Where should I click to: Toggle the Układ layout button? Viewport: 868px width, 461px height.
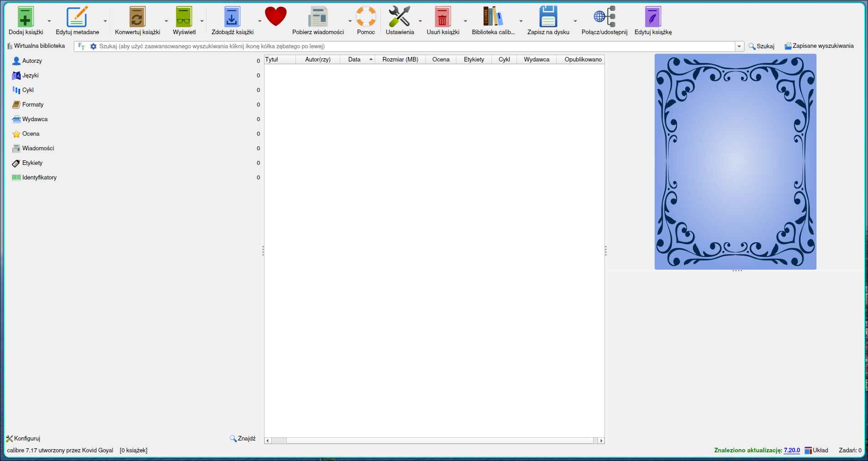pyautogui.click(x=816, y=451)
